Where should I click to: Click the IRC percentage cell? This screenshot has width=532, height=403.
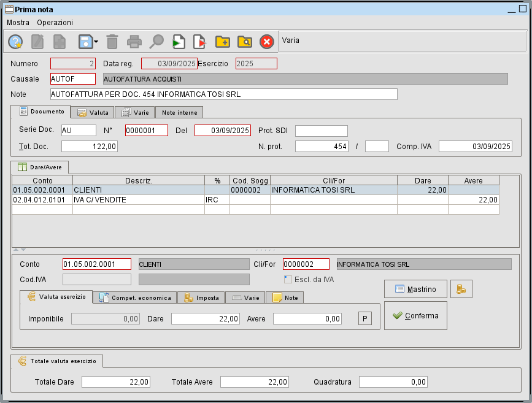pos(217,200)
